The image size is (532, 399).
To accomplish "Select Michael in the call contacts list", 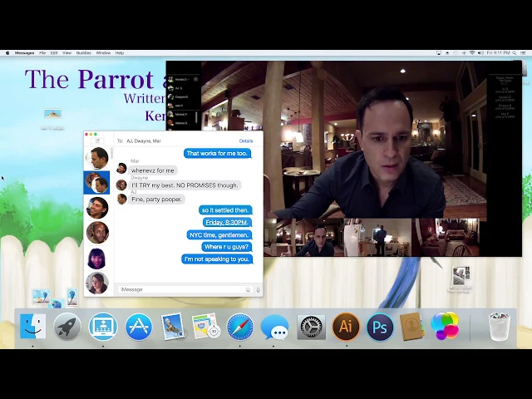I will tap(178, 115).
